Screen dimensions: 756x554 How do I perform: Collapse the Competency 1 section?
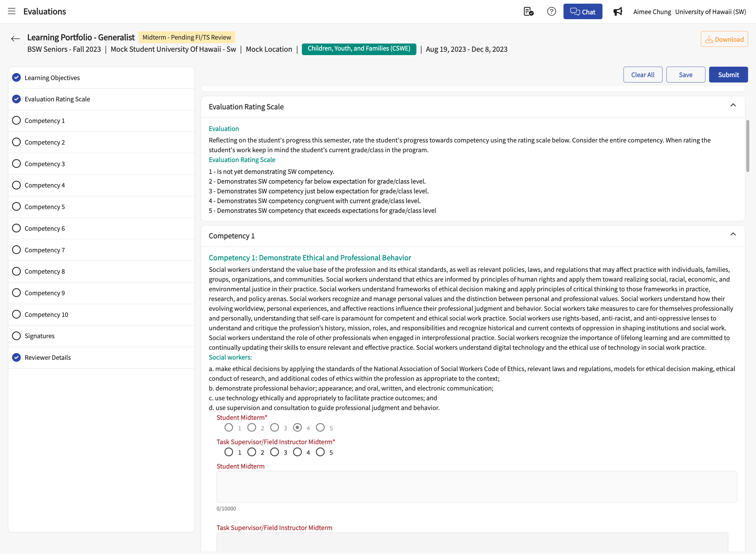tap(733, 234)
